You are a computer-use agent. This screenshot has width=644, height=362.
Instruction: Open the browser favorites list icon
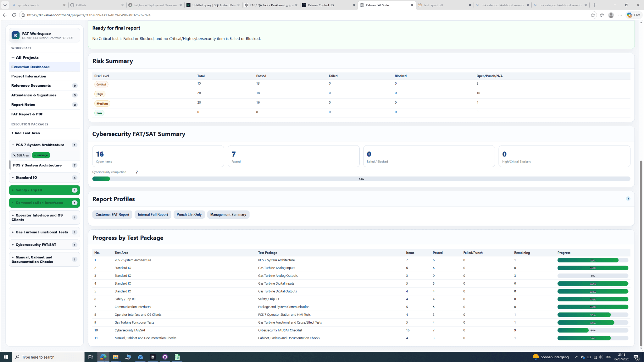(x=602, y=15)
